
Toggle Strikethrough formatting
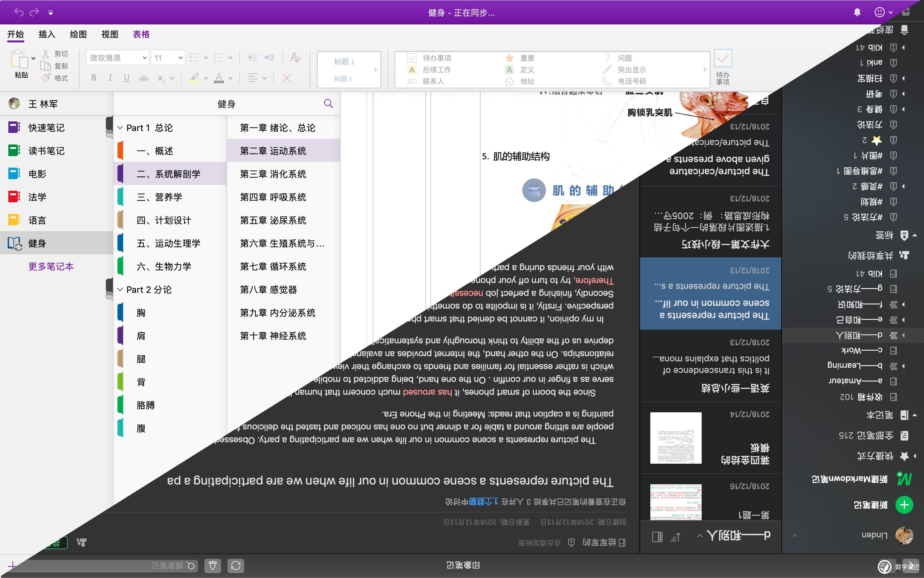coord(143,78)
